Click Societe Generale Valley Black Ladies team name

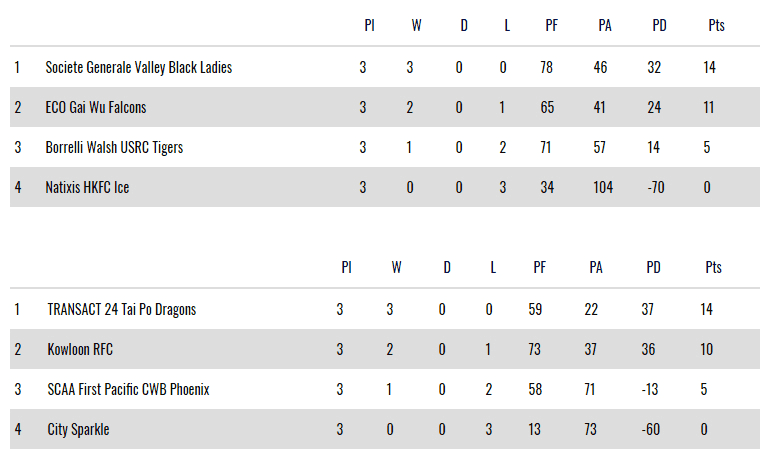point(139,68)
